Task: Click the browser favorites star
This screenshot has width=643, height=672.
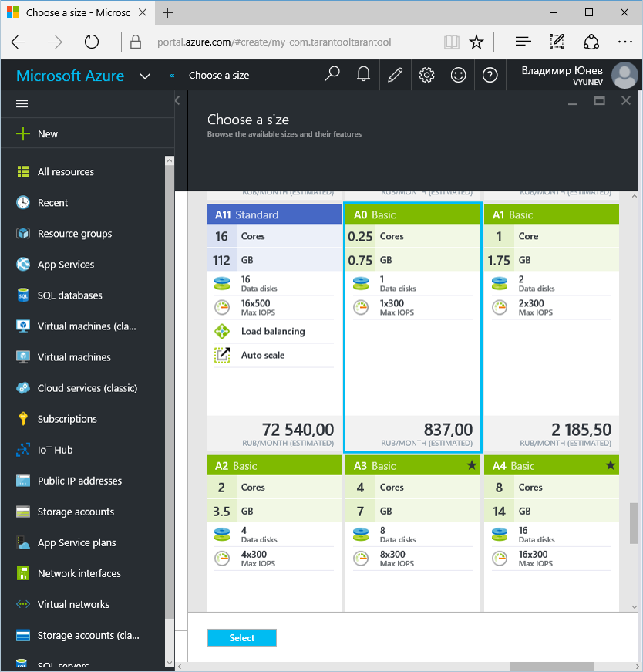Action: pyautogui.click(x=476, y=42)
